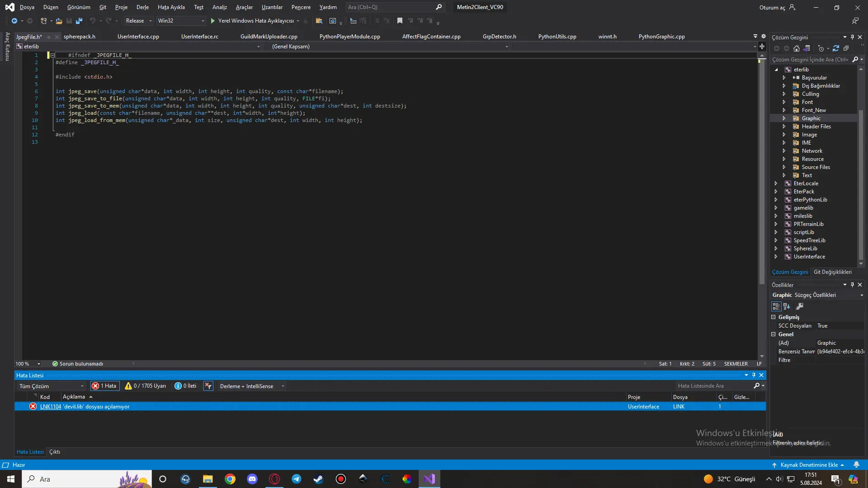Viewport: 868px width, 488px height.
Task: Click the notifications bell in status bar
Action: click(x=856, y=465)
